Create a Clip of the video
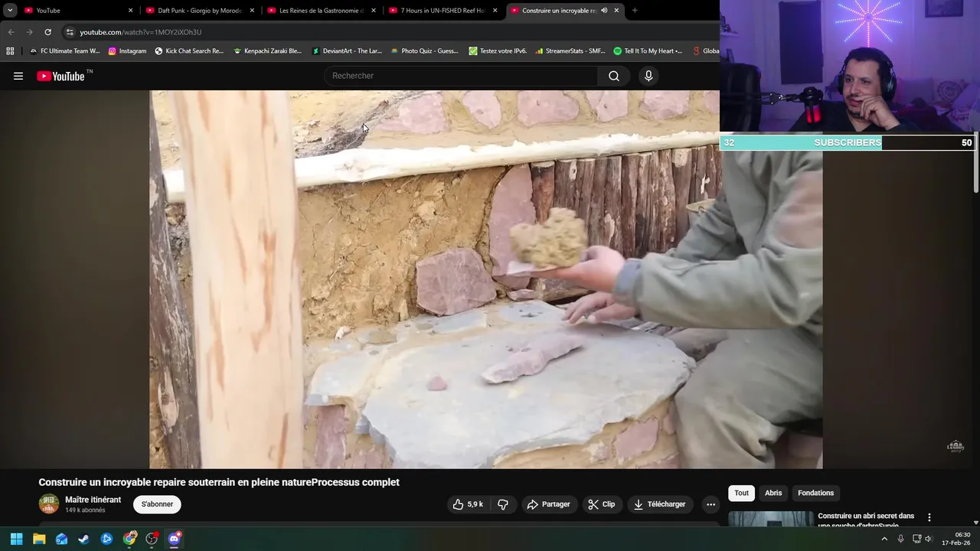This screenshot has height=551, width=980. pyautogui.click(x=602, y=504)
